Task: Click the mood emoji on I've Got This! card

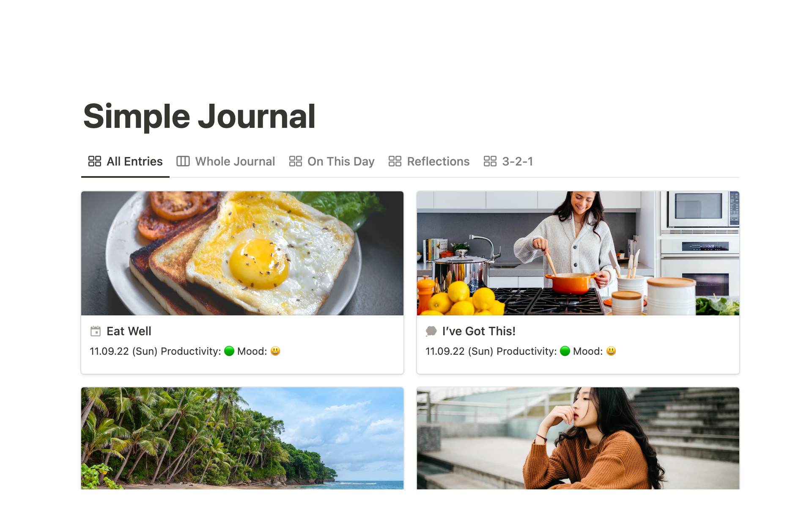Action: pos(611,351)
